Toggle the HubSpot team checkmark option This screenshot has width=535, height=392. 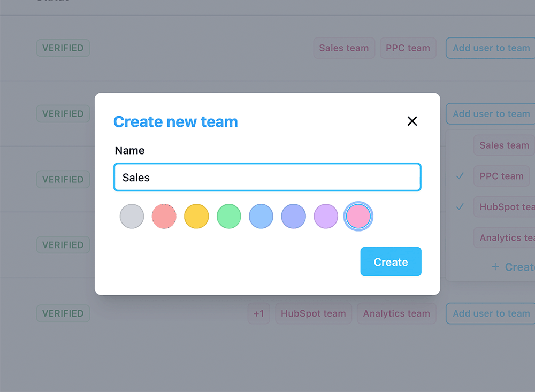click(x=505, y=207)
